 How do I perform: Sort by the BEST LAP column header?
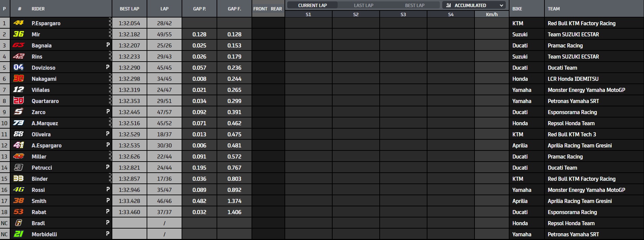[129, 9]
